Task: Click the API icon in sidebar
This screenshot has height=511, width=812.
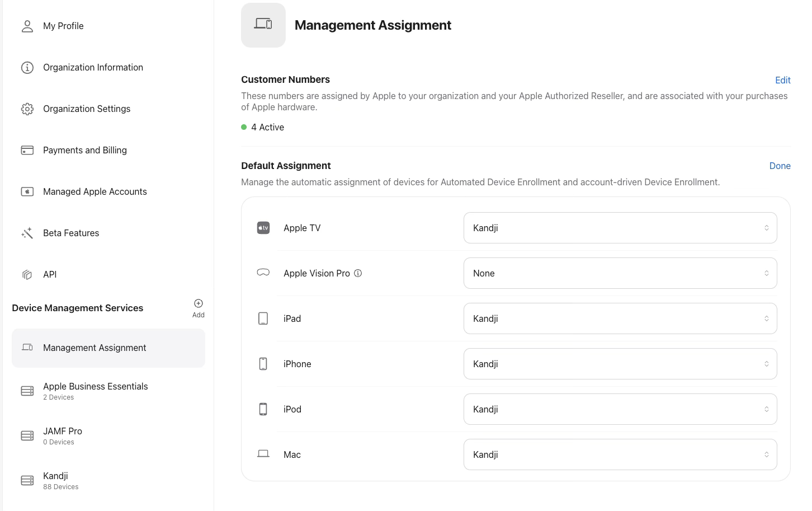Action: [27, 274]
